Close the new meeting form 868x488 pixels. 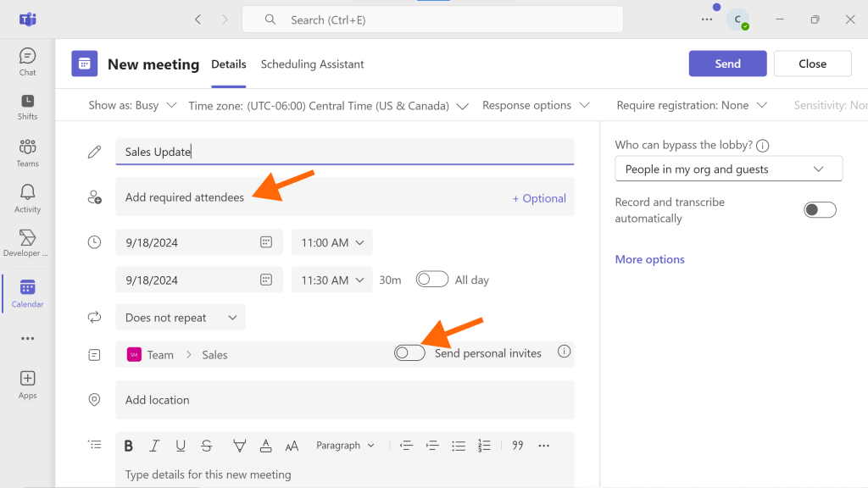click(x=812, y=64)
